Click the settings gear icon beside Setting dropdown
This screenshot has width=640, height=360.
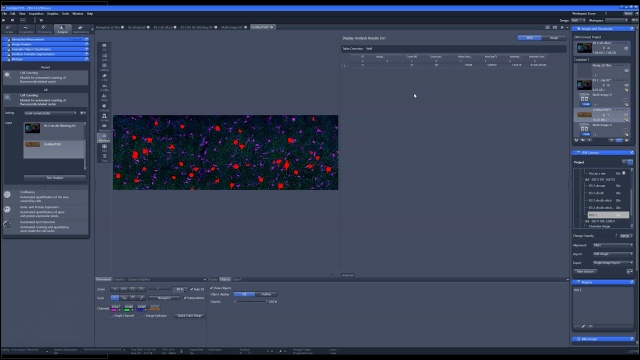tap(83, 113)
